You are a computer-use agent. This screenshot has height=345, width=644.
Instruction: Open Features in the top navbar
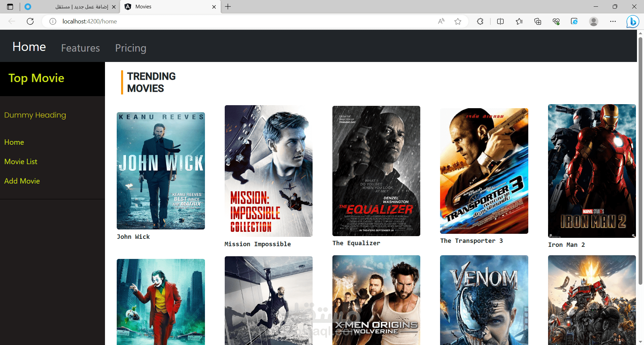click(80, 48)
